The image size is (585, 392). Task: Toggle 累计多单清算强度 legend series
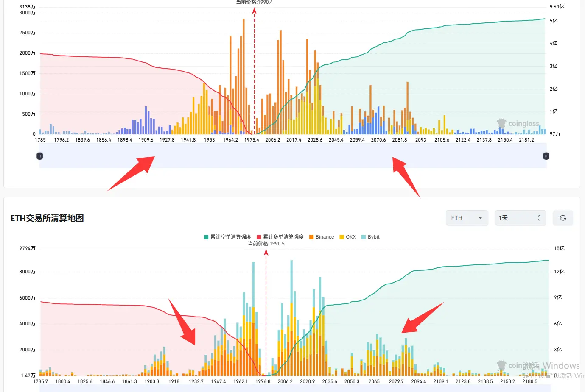(280, 237)
